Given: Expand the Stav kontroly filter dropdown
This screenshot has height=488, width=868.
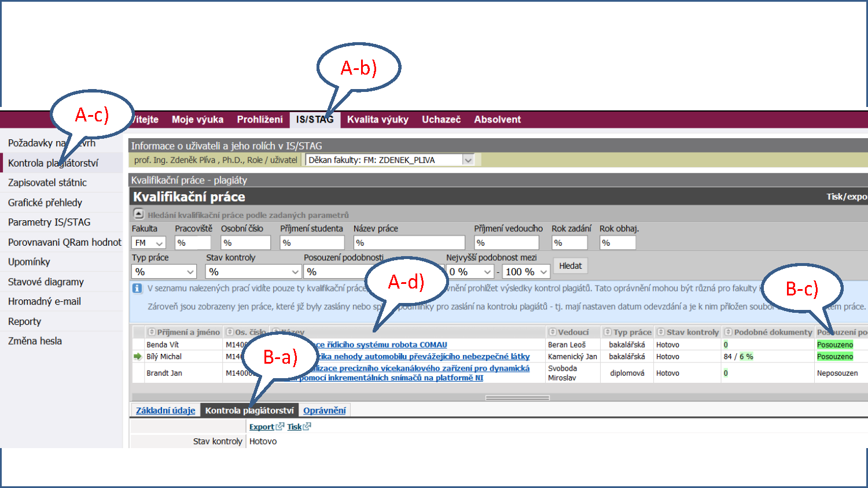Looking at the screenshot, I should coord(253,272).
